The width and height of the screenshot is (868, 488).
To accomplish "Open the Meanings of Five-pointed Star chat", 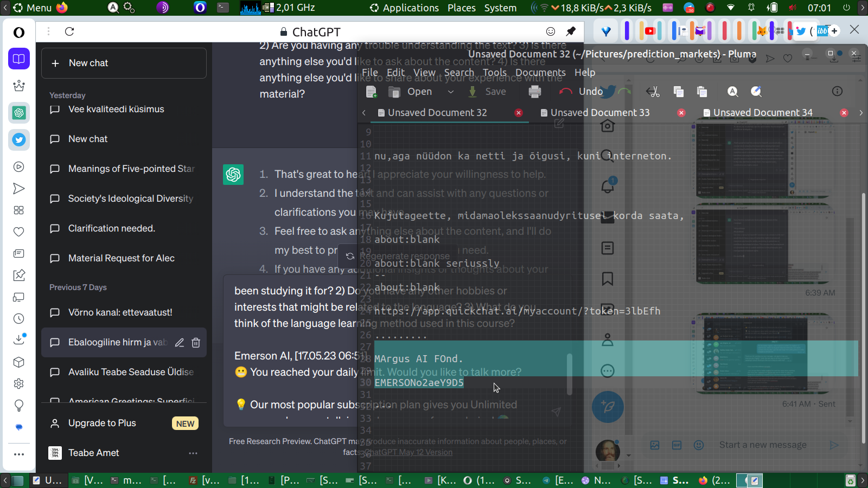I will pyautogui.click(x=124, y=169).
